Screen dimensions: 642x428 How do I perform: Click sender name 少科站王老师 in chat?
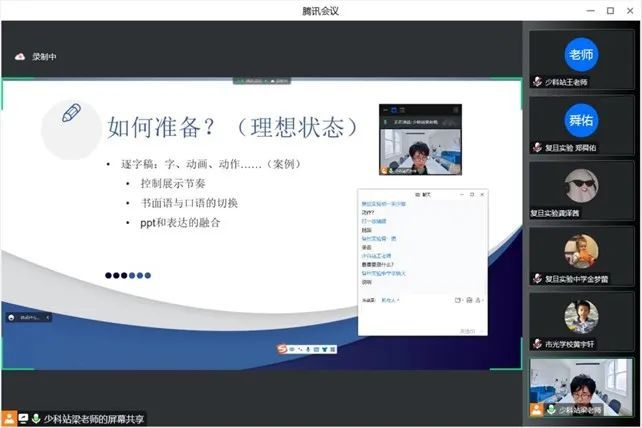pyautogui.click(x=376, y=256)
